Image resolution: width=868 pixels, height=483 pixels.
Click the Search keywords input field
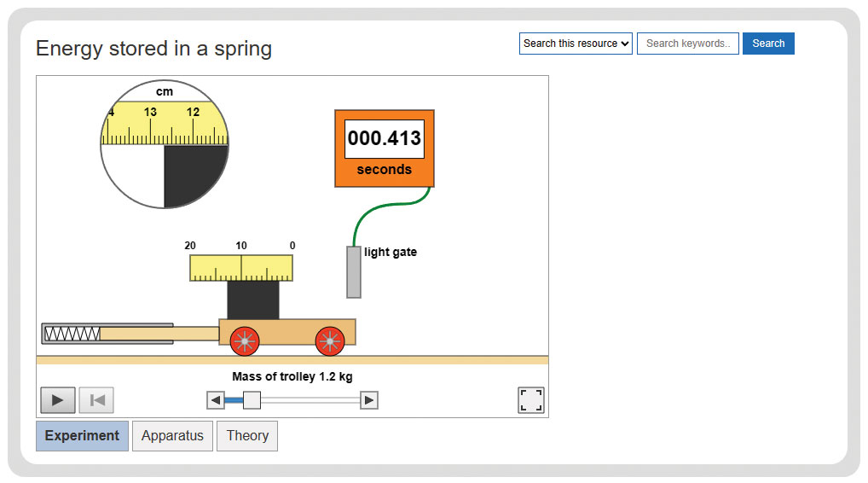tap(687, 44)
